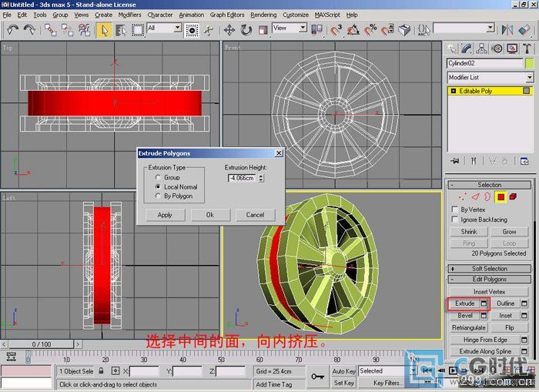Click the Insert Vertex button
The width and height of the screenshot is (539, 392).
tap(489, 292)
